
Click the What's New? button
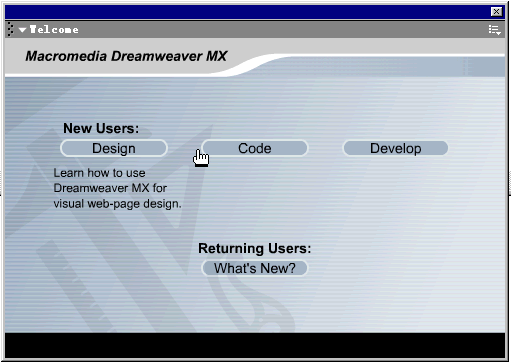255,268
